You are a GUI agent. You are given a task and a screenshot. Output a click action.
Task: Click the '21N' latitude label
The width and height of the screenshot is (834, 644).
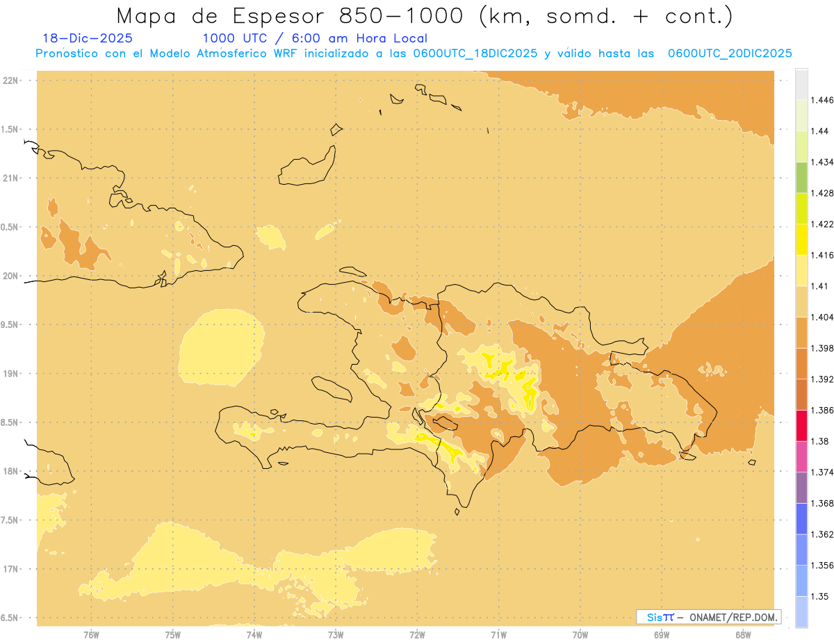click(11, 179)
